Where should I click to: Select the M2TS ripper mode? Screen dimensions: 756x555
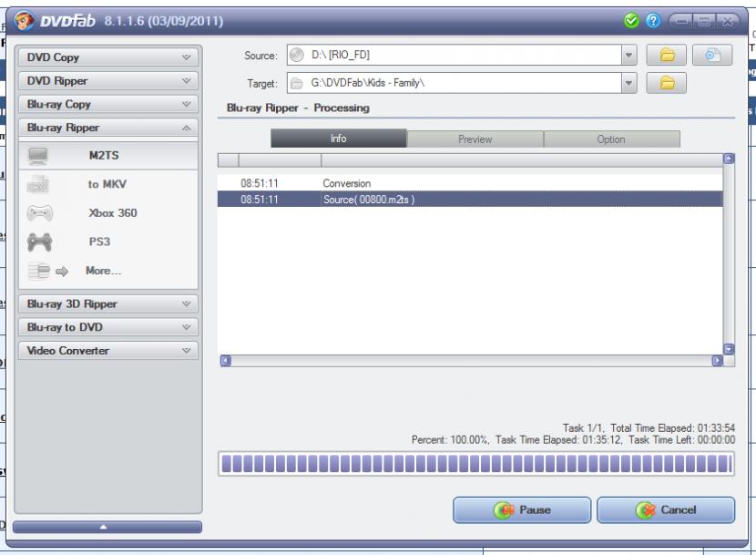tap(108, 156)
